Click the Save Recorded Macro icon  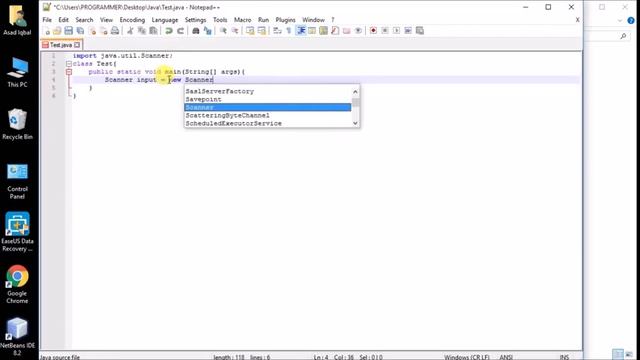419,31
